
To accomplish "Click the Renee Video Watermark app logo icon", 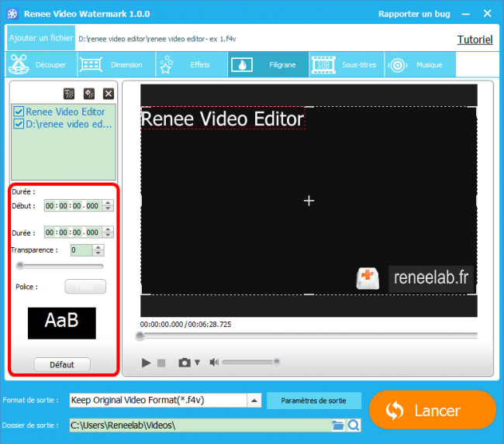I will 12,14.
